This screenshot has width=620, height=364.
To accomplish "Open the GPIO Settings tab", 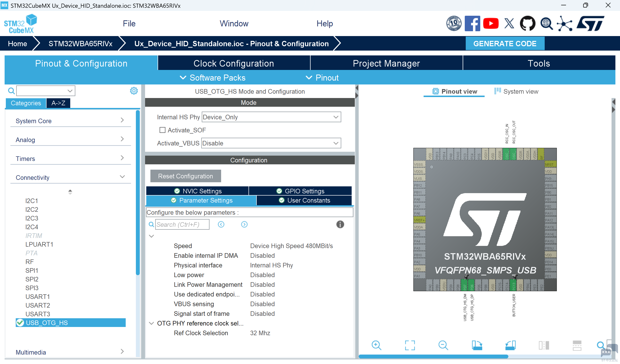I will pyautogui.click(x=300, y=191).
